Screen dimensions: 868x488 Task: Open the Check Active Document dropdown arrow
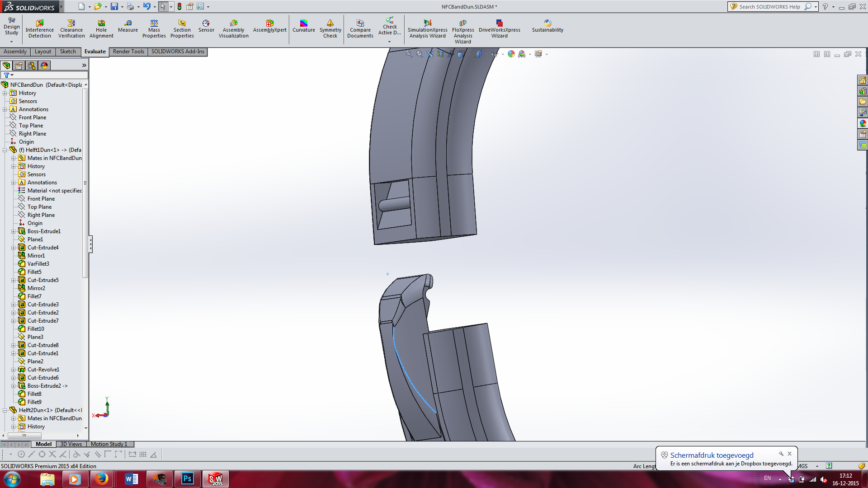point(389,42)
